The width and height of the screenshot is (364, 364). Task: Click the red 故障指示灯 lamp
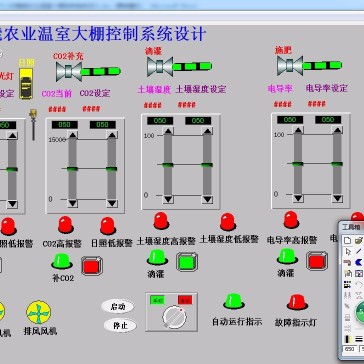coord(297,302)
